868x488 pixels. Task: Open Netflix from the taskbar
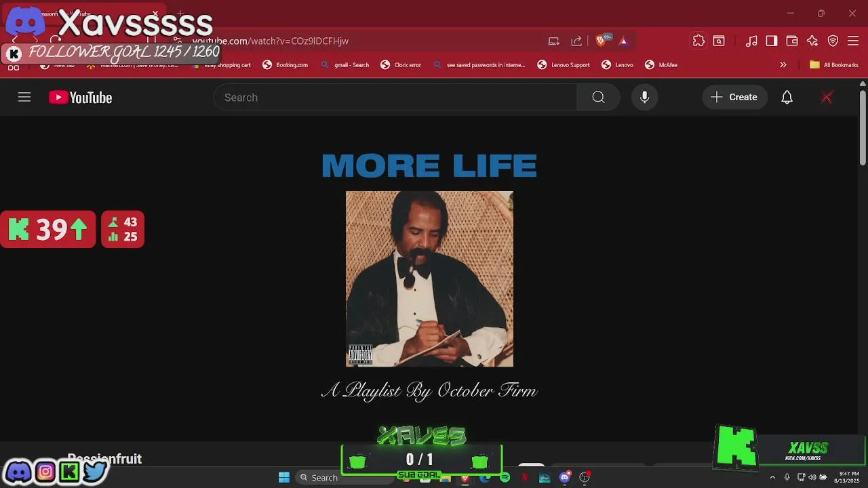pyautogui.click(x=525, y=478)
